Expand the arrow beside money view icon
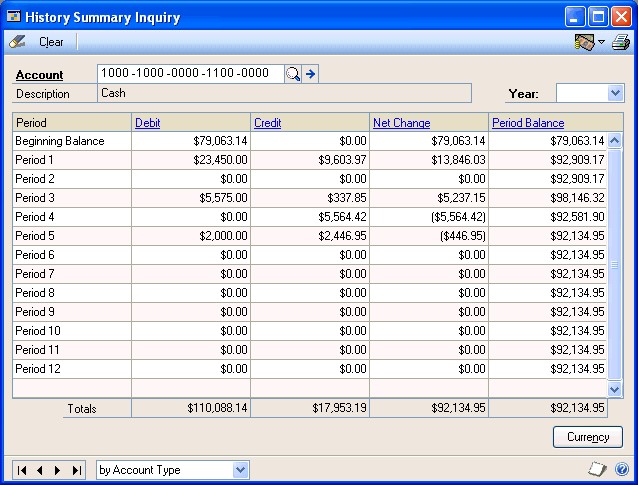This screenshot has width=638, height=485. (602, 42)
